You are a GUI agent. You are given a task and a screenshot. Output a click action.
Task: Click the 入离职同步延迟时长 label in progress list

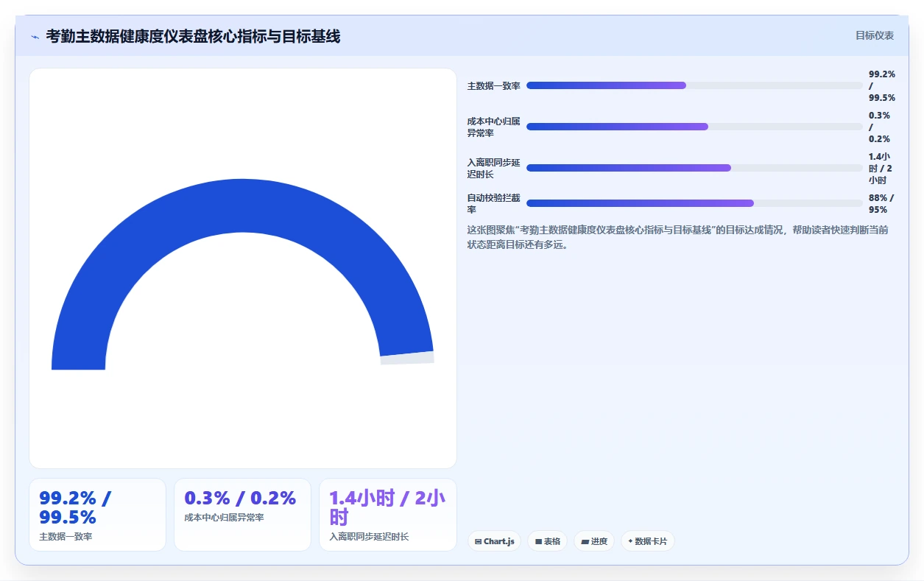click(493, 168)
